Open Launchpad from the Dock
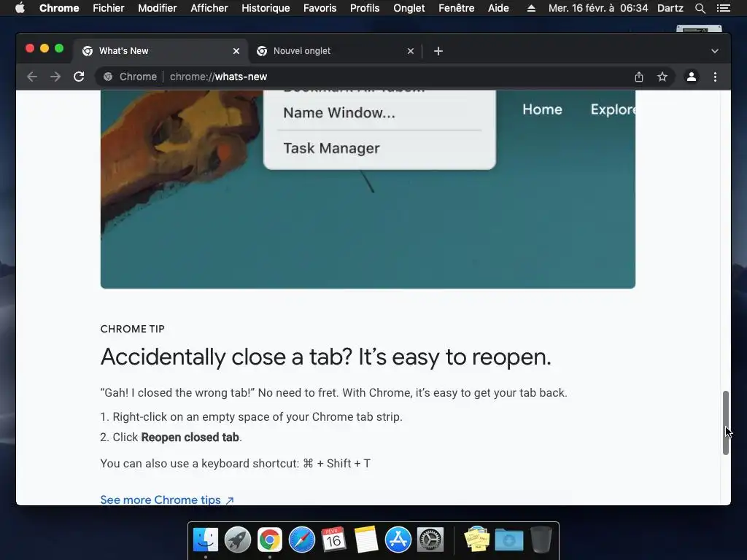The image size is (747, 560). [238, 540]
